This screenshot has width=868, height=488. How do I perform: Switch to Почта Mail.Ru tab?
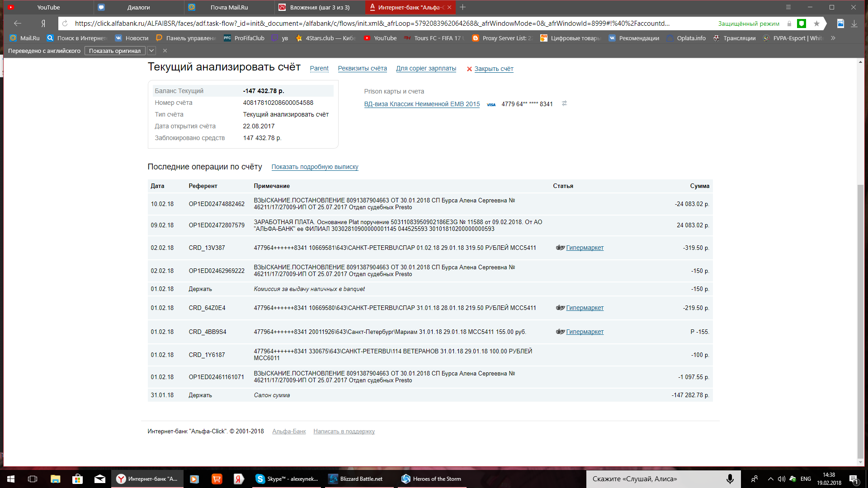(x=229, y=7)
